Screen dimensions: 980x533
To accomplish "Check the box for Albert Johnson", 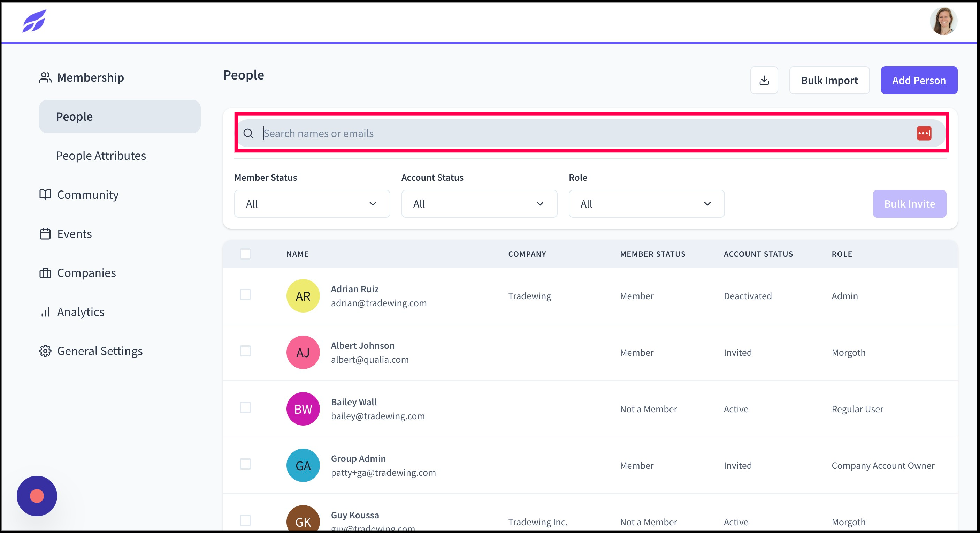I will click(245, 351).
